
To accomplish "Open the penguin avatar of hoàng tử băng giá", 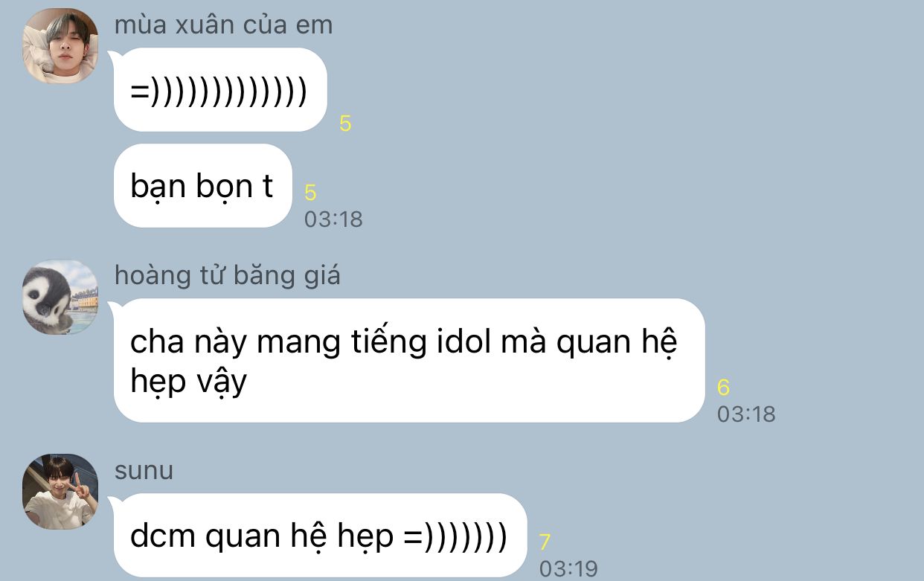I will coord(60,297).
